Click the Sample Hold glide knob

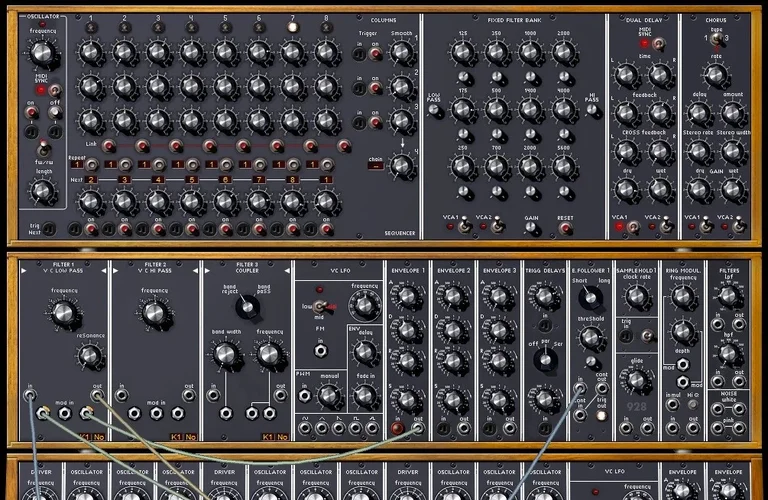pos(636,381)
